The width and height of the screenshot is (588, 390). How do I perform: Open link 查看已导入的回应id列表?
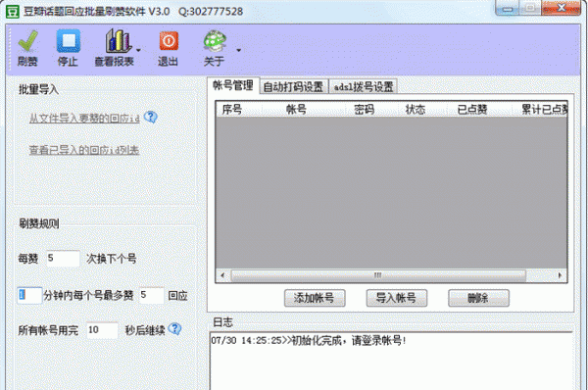(x=84, y=150)
